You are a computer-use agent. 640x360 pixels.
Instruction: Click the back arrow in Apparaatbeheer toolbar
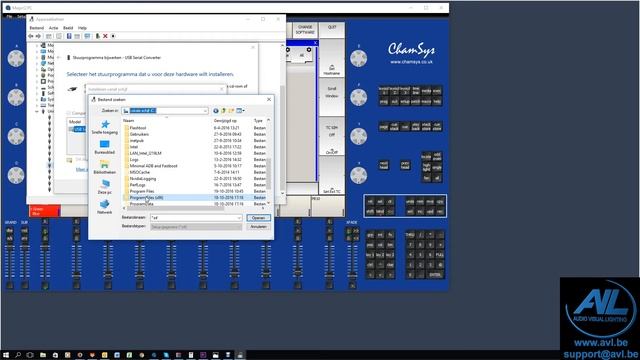point(31,36)
